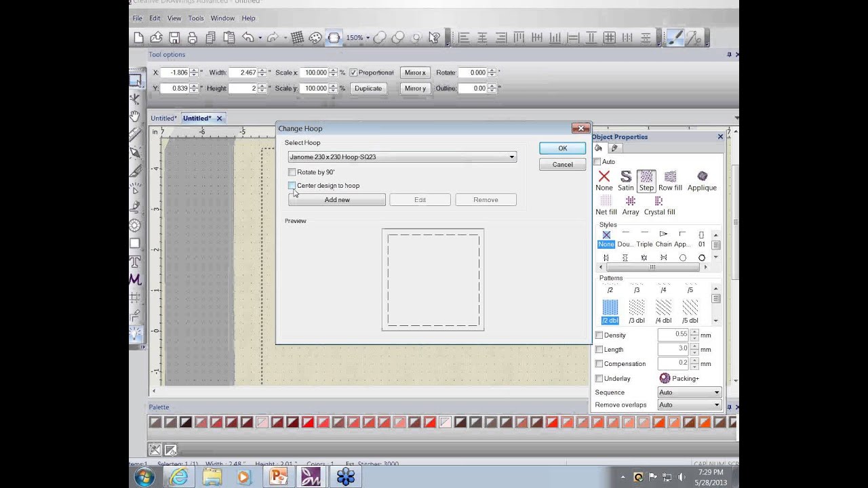The width and height of the screenshot is (868, 488).
Task: Open the Tools menu
Action: click(x=196, y=18)
